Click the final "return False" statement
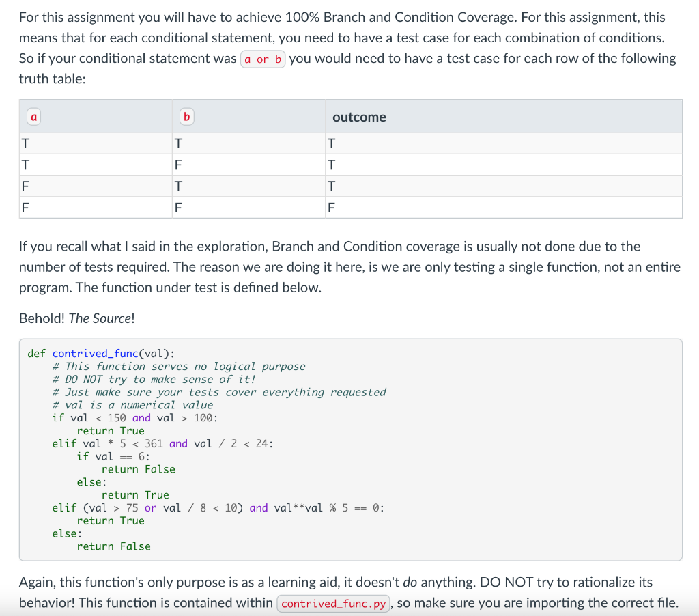Image resolution: width=699 pixels, height=616 pixels. tap(111, 546)
